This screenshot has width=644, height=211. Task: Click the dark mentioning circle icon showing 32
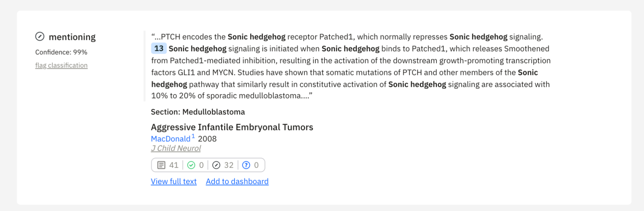coord(216,165)
